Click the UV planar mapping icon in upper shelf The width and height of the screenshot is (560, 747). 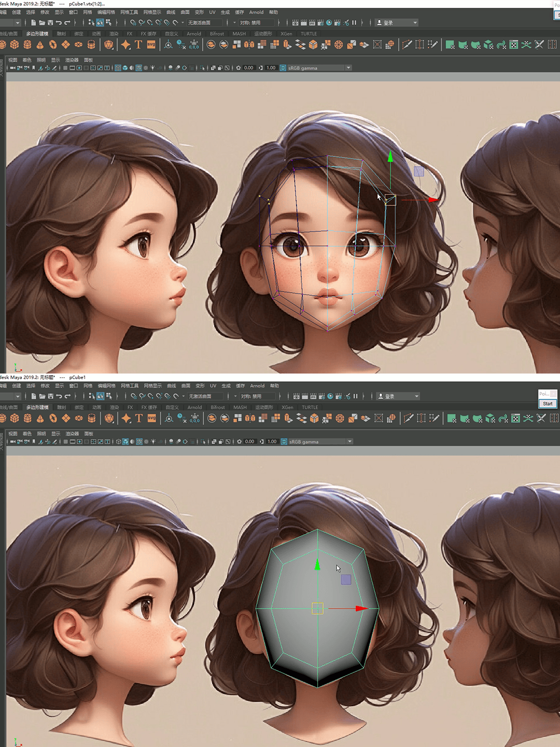[450, 45]
